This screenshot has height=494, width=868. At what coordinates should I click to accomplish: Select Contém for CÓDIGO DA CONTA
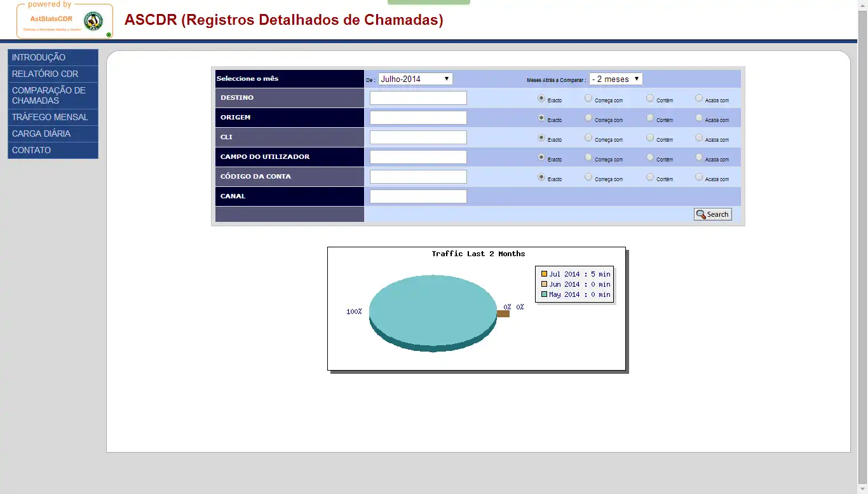coord(650,177)
